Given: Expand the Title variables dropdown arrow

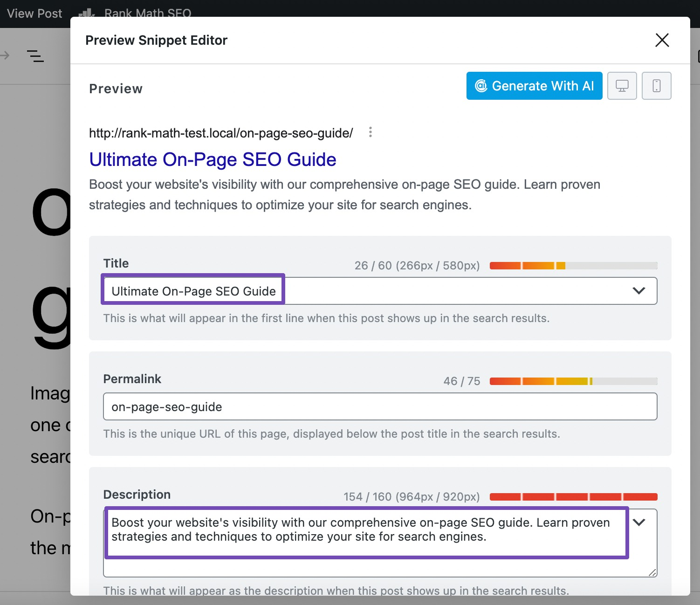Looking at the screenshot, I should pos(638,291).
